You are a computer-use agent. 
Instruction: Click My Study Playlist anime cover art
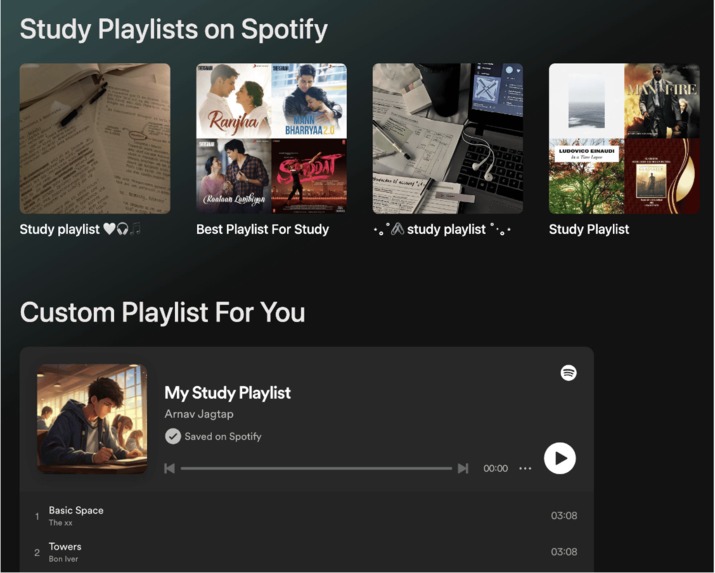pos(92,419)
